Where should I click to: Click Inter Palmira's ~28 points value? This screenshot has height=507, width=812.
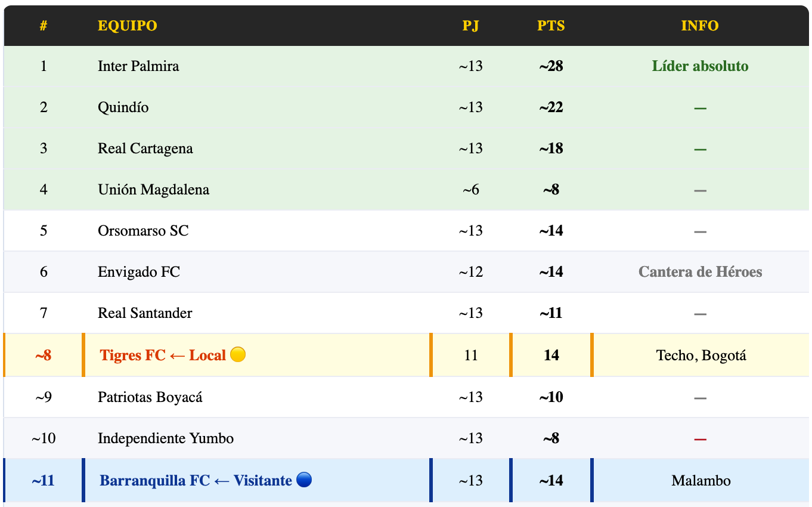[x=551, y=66]
